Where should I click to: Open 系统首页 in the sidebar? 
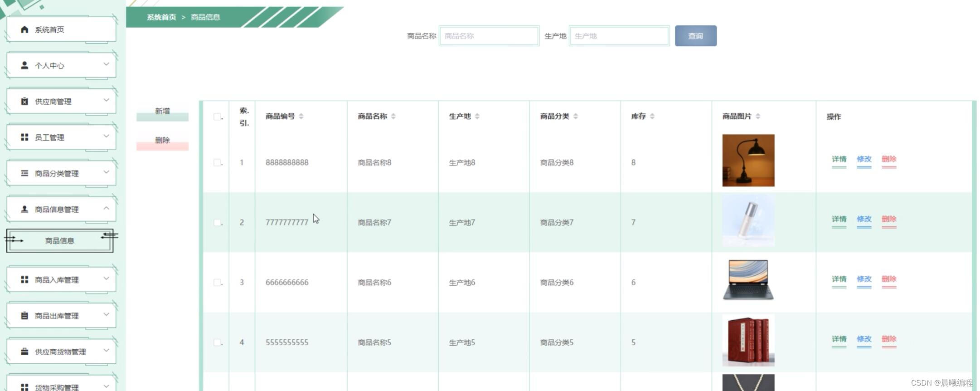pyautogui.click(x=61, y=29)
